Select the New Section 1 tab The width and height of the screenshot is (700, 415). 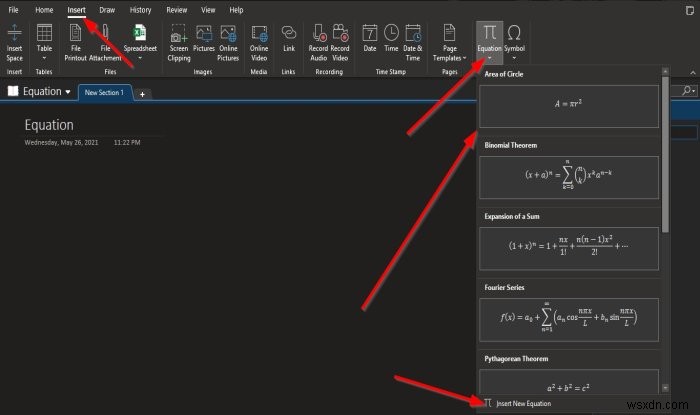[104, 93]
